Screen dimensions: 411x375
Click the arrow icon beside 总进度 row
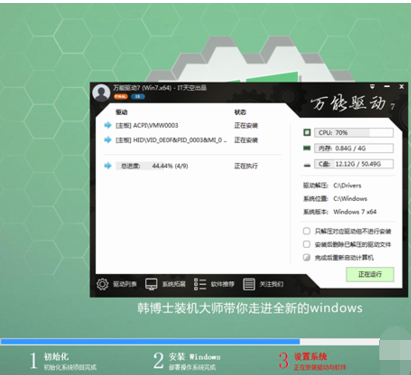click(108, 166)
